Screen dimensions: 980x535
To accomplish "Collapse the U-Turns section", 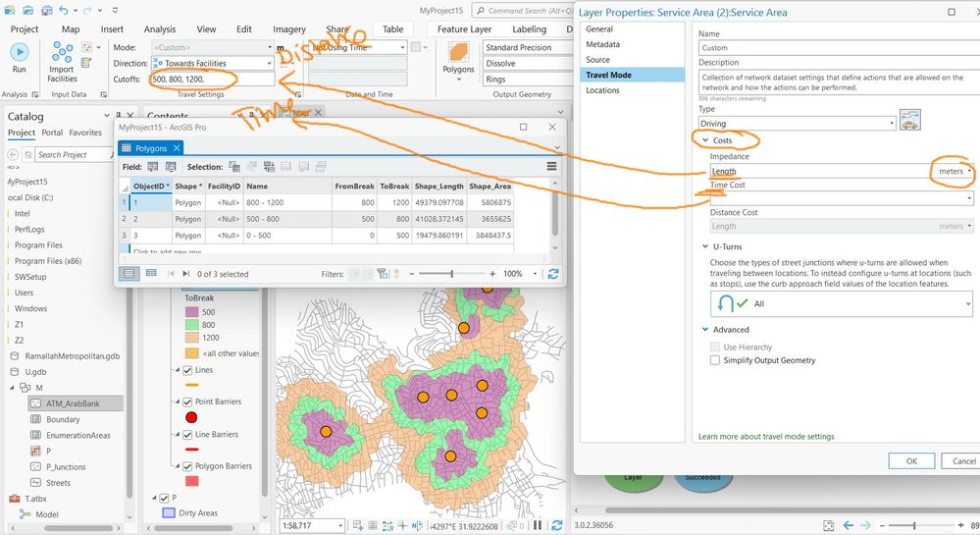I will [x=705, y=246].
